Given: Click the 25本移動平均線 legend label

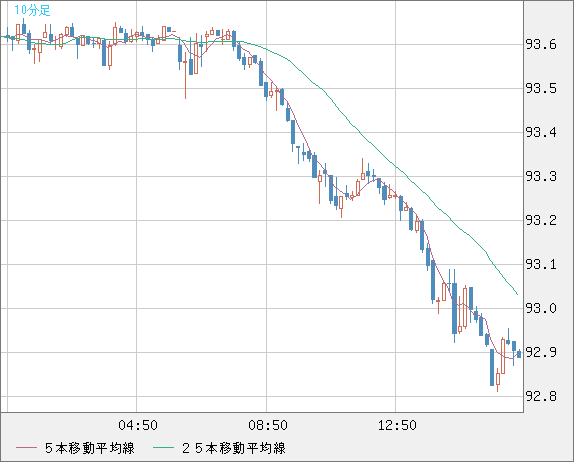Looking at the screenshot, I should (234, 448).
